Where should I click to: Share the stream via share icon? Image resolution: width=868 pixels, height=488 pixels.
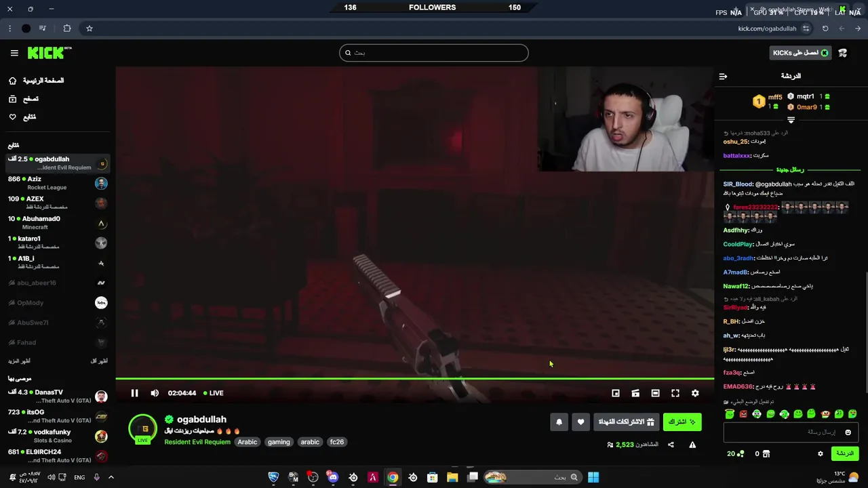671,445
